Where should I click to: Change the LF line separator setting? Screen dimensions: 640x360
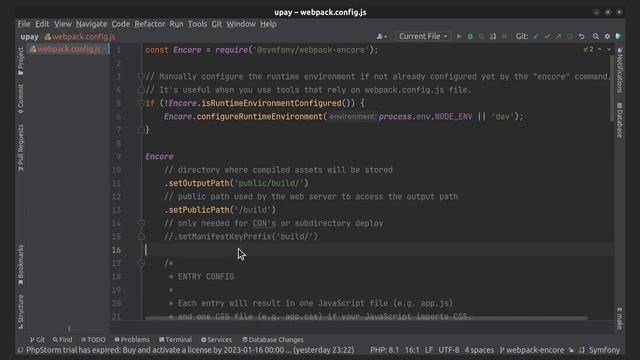click(429, 350)
